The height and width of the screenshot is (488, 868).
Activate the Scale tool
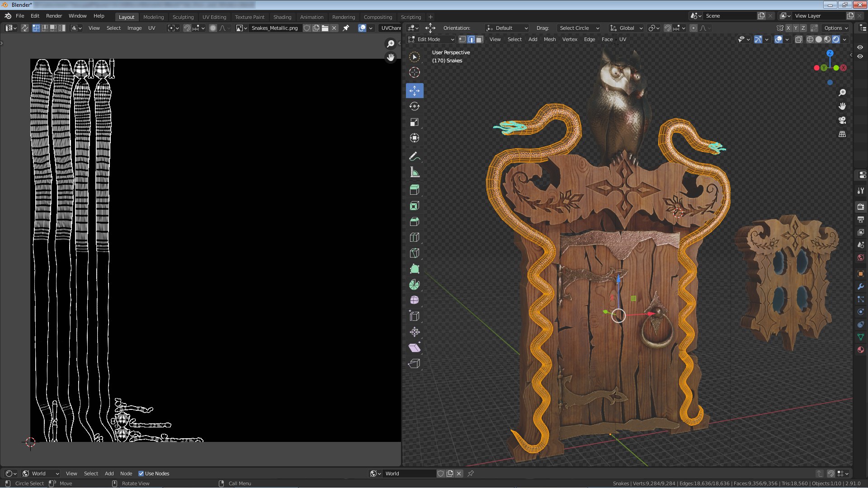(414, 122)
